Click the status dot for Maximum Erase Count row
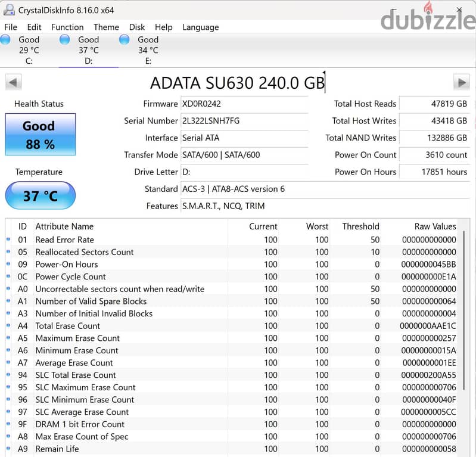The image size is (476, 457). coord(8,338)
